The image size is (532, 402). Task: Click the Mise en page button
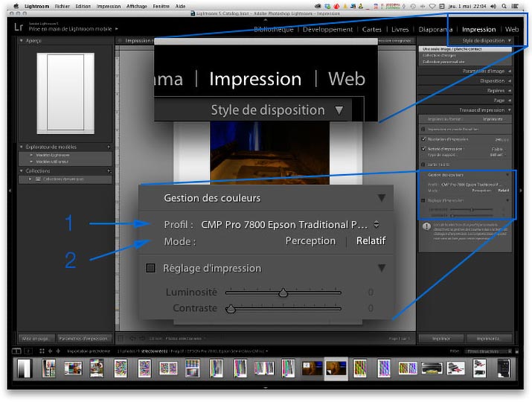36,339
